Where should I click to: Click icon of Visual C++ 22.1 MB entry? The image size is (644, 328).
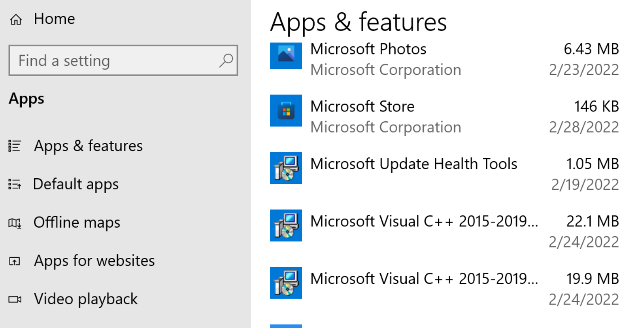(x=286, y=225)
